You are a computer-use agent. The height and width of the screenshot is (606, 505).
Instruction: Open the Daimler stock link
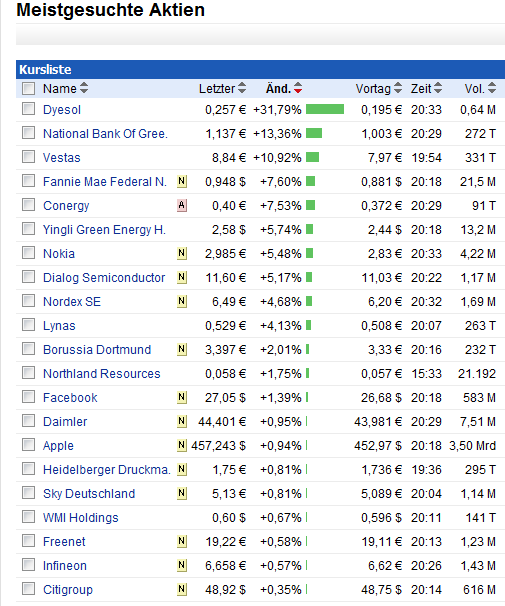click(65, 422)
